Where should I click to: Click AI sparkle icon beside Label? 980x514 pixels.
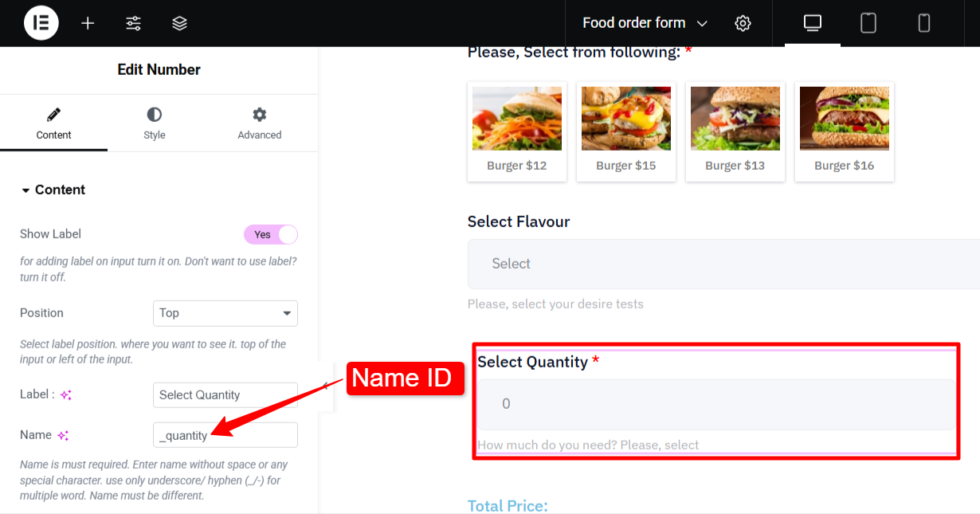[67, 395]
